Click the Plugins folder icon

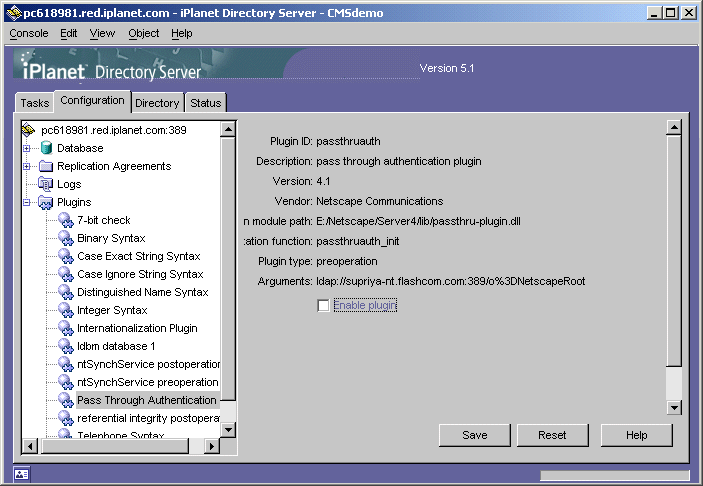coord(46,202)
